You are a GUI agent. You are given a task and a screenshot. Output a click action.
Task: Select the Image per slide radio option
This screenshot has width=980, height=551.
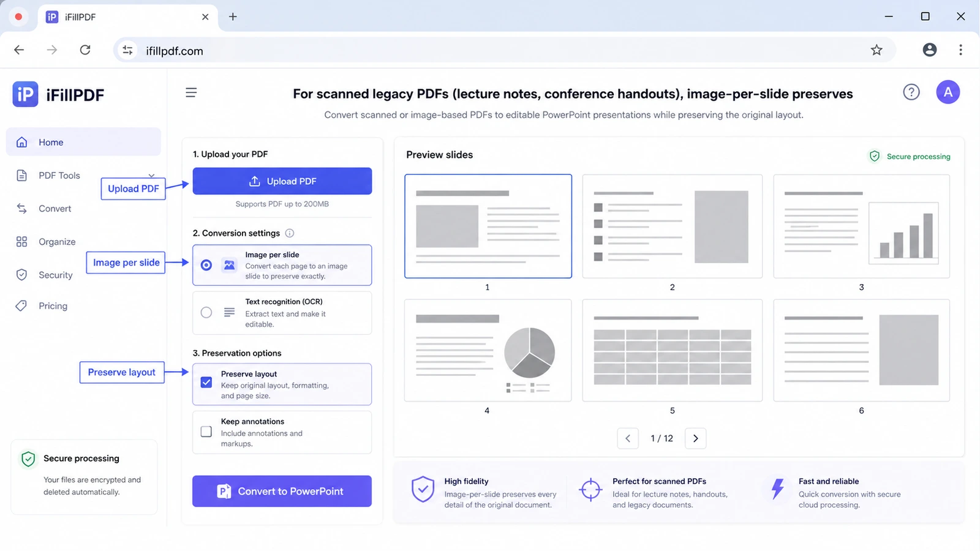206,265
